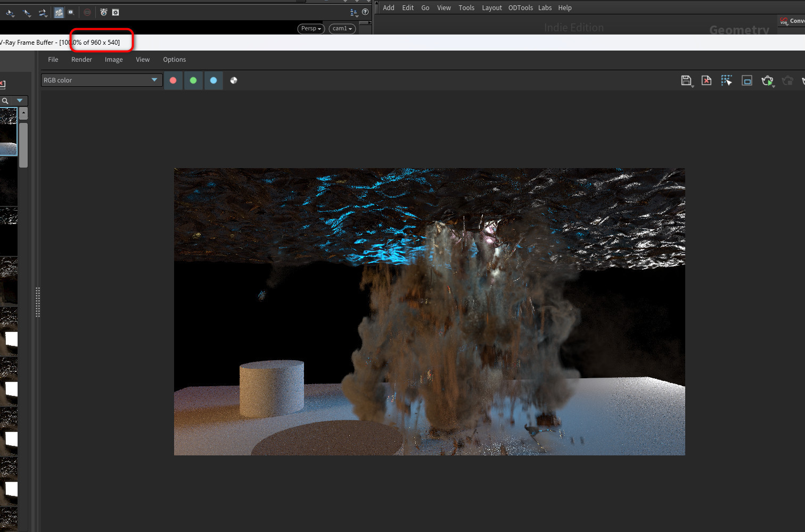Open the render teapot's dropdown arrow
Image resolution: width=805 pixels, height=532 pixels.
(x=773, y=86)
